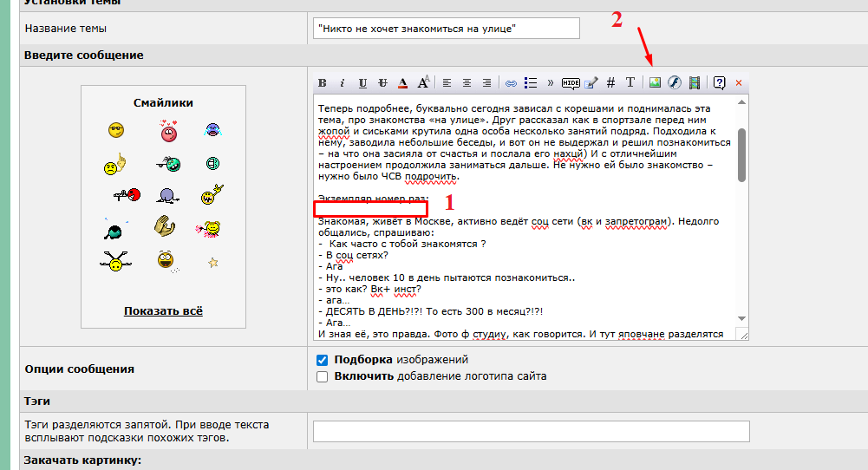Insert the green toothy-grin smiley
This screenshot has height=470, width=868.
pyautogui.click(x=212, y=163)
